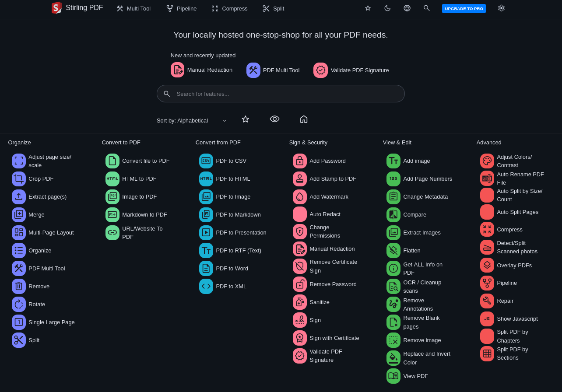
Task: Open the Adjust page size/scale tool icon
Action: click(x=19, y=161)
